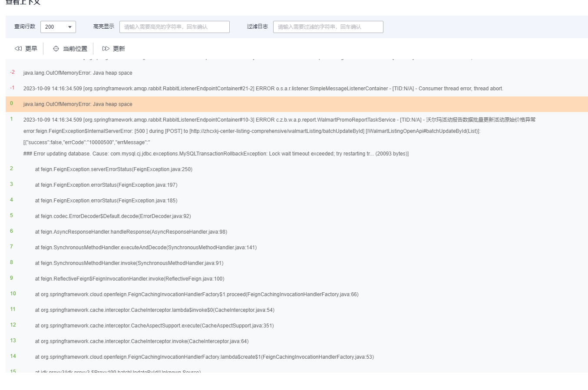Select the 高亮显示 label
The height and width of the screenshot is (390, 588).
pyautogui.click(x=104, y=26)
